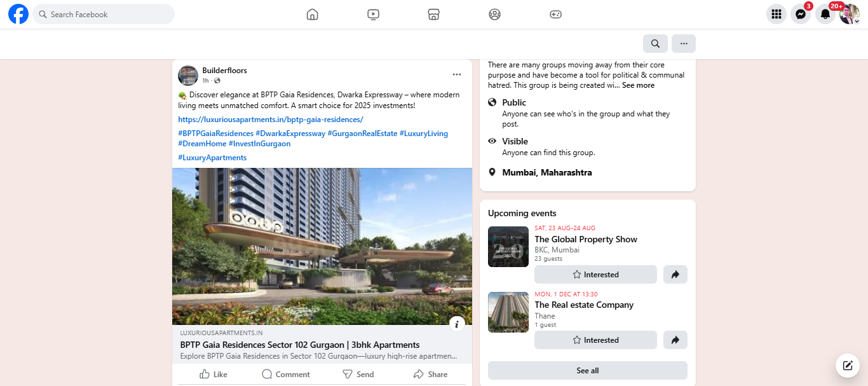Share the Builderfloors post
The height and width of the screenshot is (386, 868).
coord(431,374)
